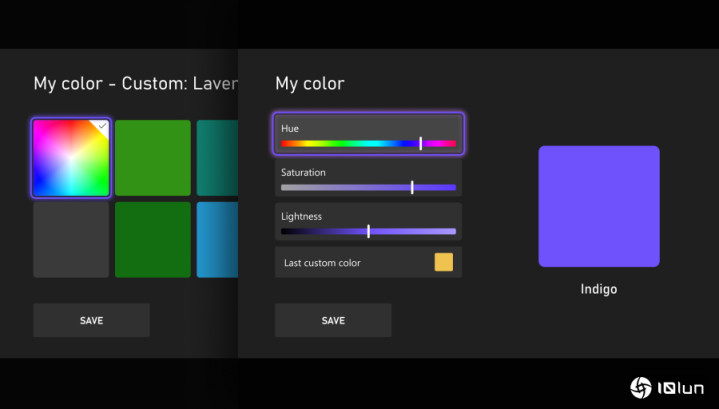Click the IQlun logo icon

[640, 387]
